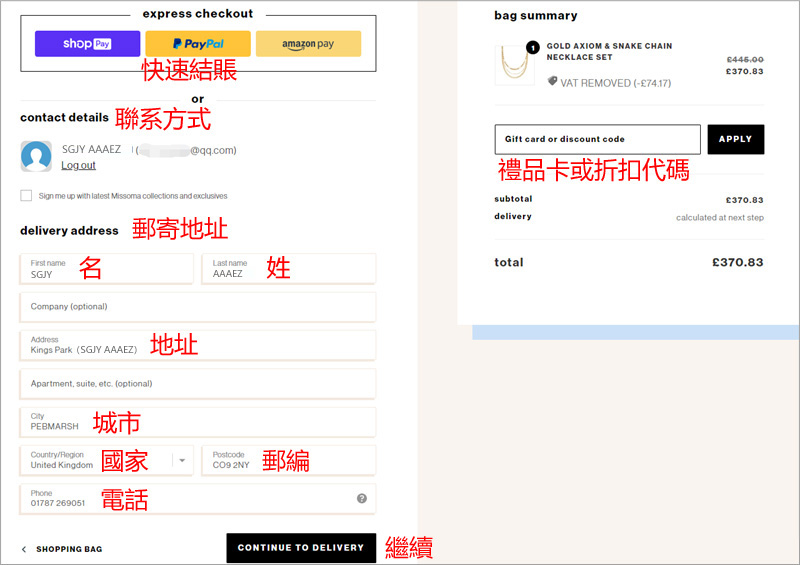This screenshot has width=800, height=565.
Task: Select Amazon Pay express checkout
Action: pos(308,44)
